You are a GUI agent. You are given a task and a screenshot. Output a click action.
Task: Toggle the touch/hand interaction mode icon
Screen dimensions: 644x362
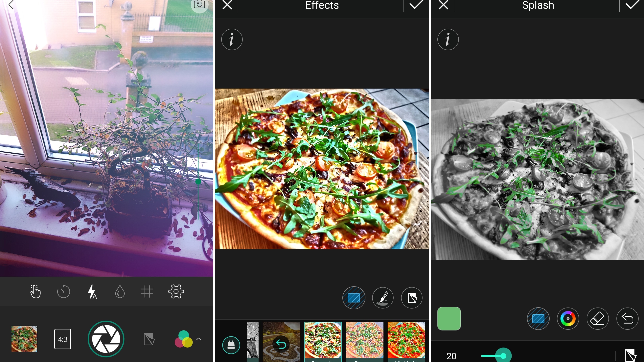pyautogui.click(x=35, y=292)
